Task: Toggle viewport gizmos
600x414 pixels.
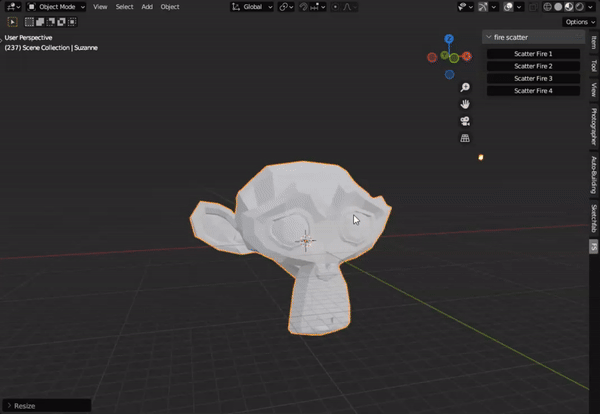Action: (x=483, y=7)
